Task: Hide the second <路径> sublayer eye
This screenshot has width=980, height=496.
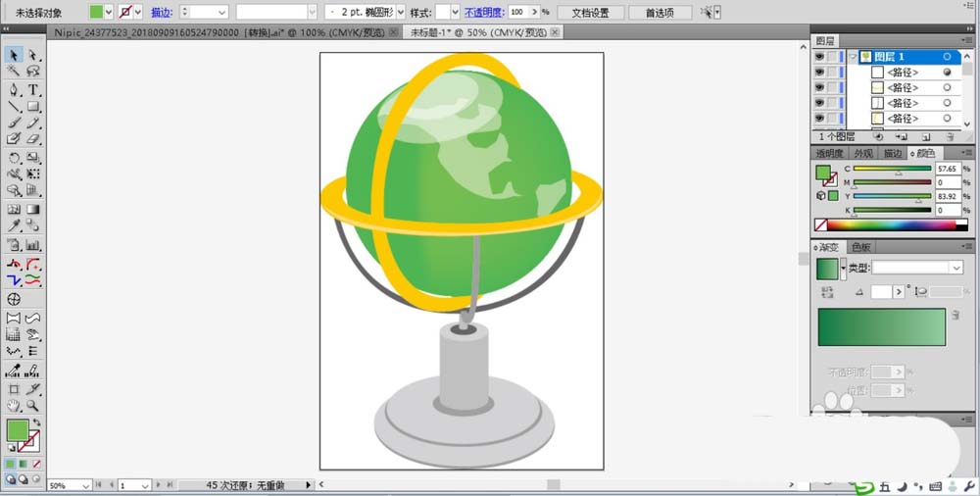Action: [x=818, y=87]
